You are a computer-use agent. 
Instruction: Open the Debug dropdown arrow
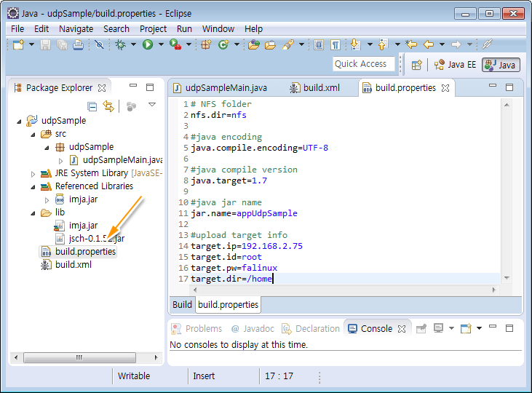[x=133, y=44]
